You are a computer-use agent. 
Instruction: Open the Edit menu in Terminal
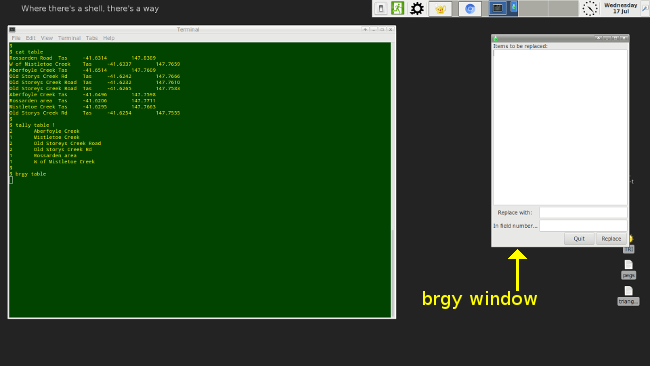coord(30,38)
